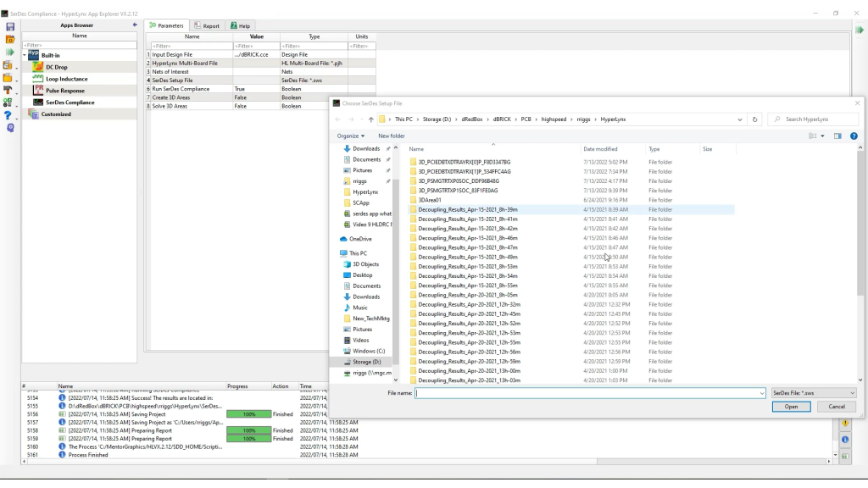Select folder Decoupling_Results_Apr-15-2021_8h-39m

468,210
